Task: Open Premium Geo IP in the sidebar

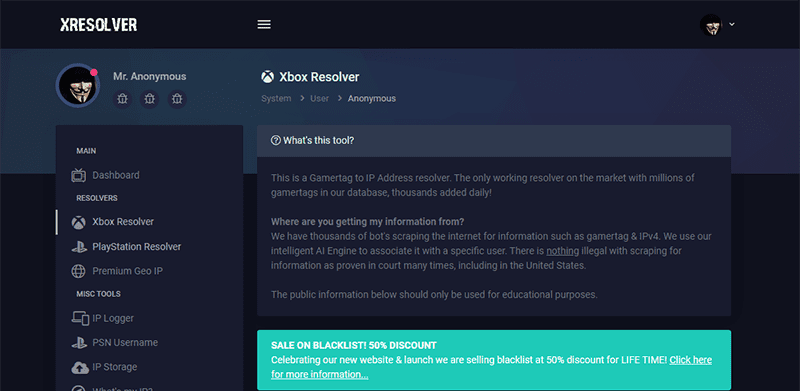Action: click(x=128, y=271)
